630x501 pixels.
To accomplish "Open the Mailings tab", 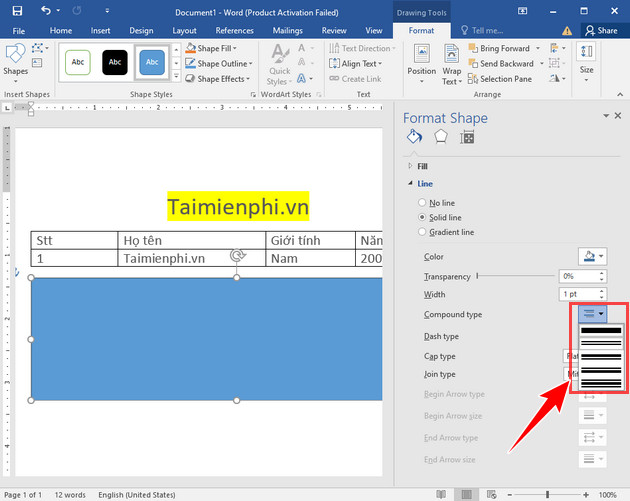I will pos(288,31).
